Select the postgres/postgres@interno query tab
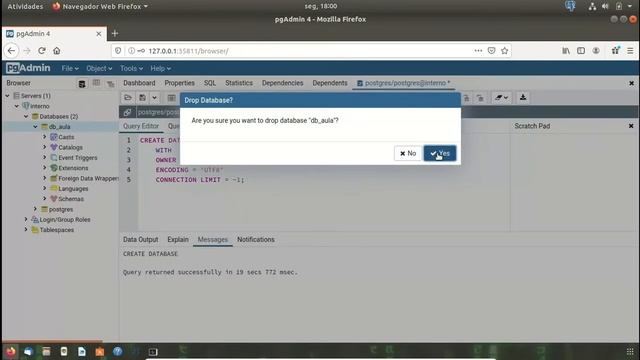Screen dimensions: 640x360 coord(404,83)
